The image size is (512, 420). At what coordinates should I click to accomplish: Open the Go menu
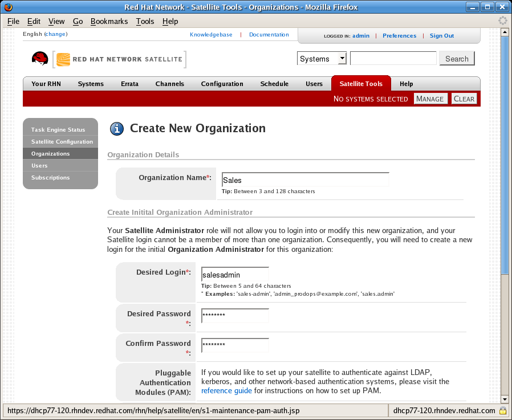pyautogui.click(x=78, y=21)
